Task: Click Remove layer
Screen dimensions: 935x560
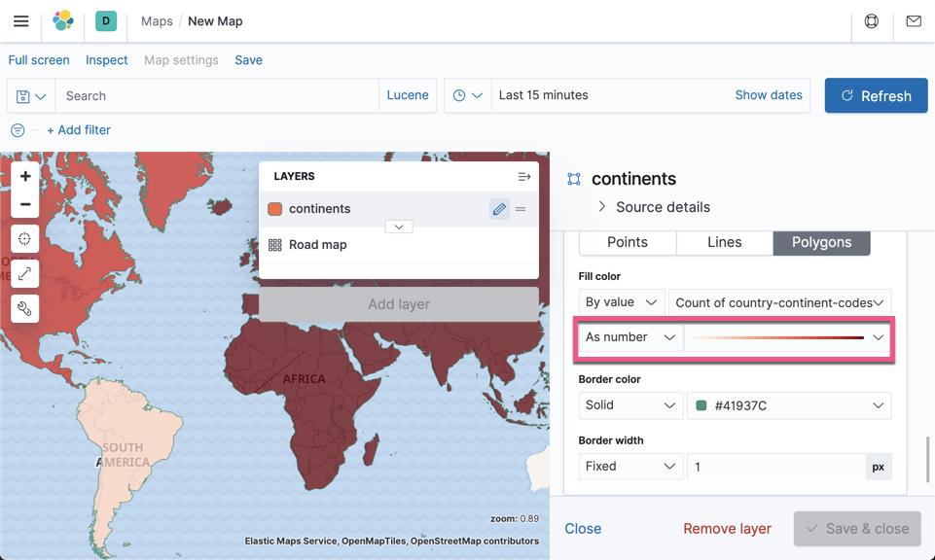Action: tap(727, 529)
